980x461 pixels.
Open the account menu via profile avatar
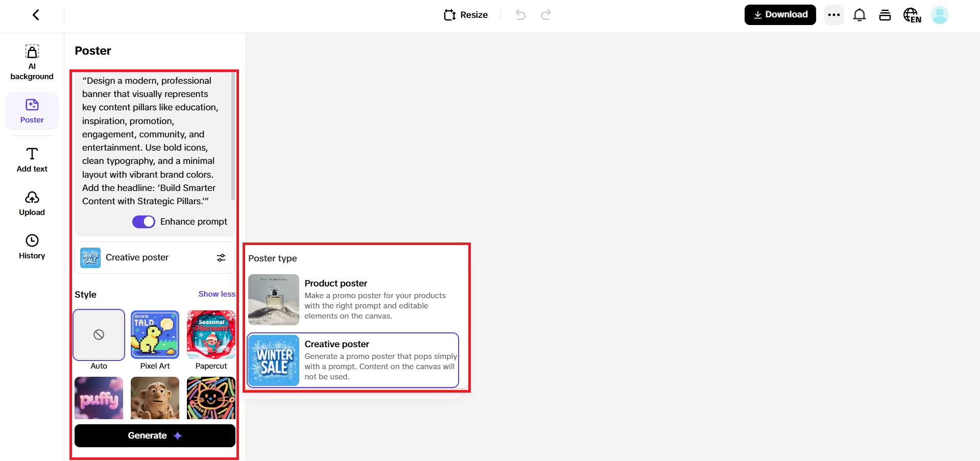coord(940,15)
